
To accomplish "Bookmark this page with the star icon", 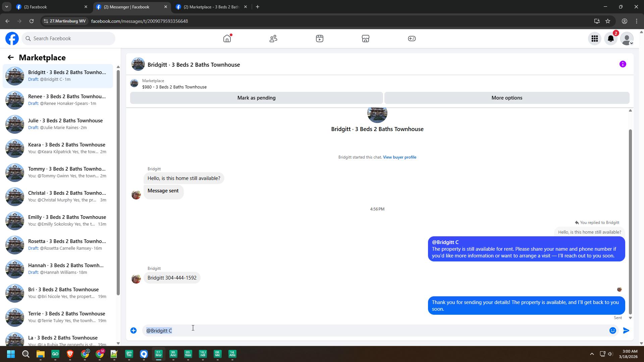I will click(608, 21).
